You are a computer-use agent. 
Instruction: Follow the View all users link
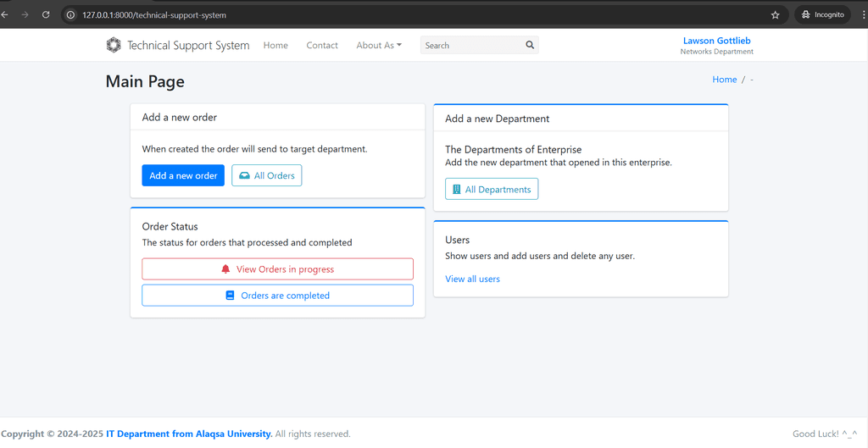tap(472, 279)
